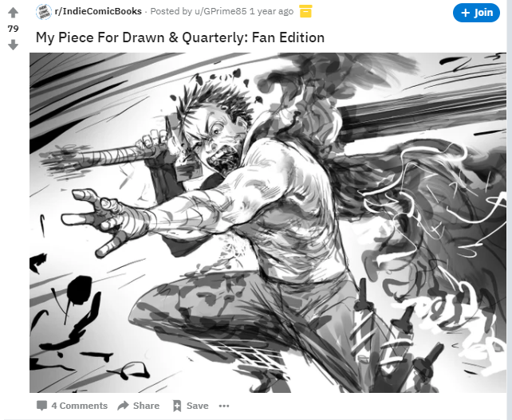Click the Save text label
The height and width of the screenshot is (420, 512).
198,406
